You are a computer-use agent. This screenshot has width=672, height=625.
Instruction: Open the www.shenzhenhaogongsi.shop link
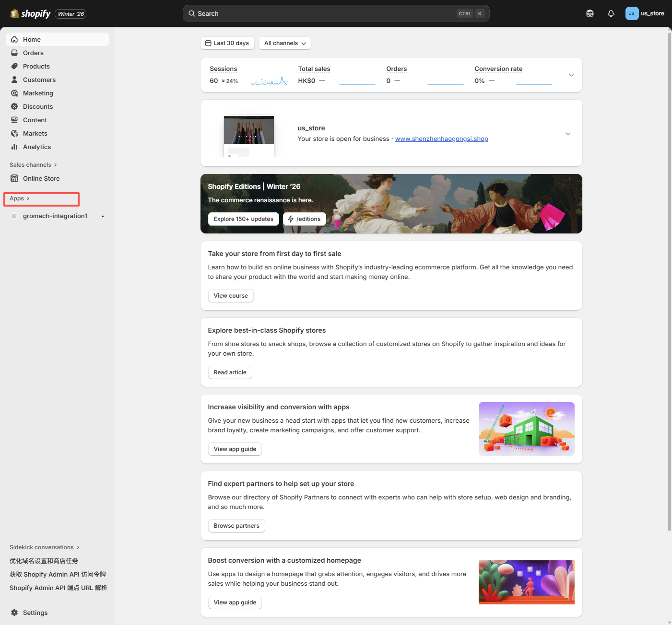[441, 139]
